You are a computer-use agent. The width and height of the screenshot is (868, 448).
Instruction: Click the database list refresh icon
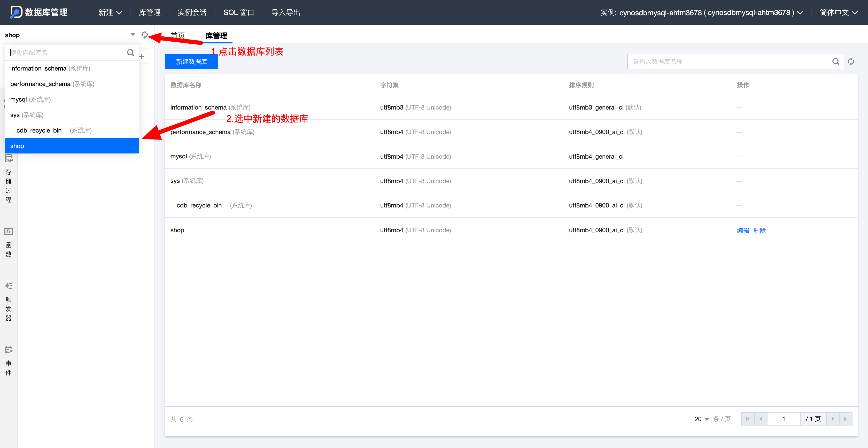click(145, 35)
